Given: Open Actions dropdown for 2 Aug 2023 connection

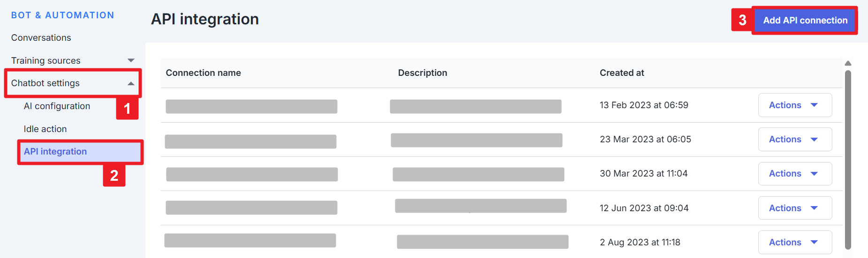Looking at the screenshot, I should coord(794,242).
